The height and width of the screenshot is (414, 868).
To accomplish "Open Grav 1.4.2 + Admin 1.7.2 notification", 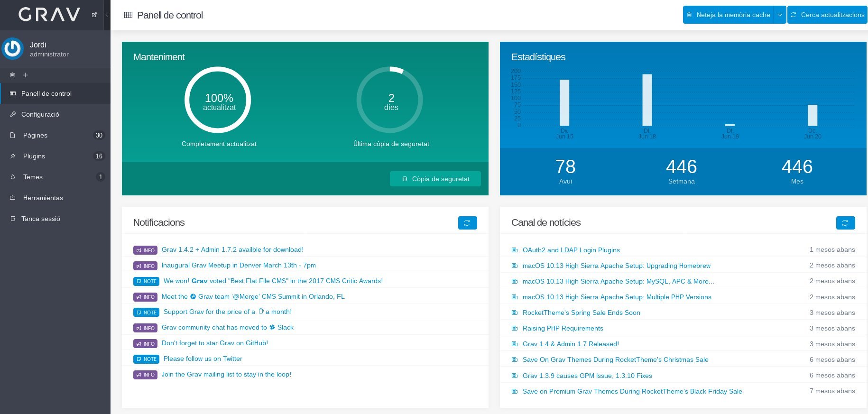I will (x=232, y=249).
